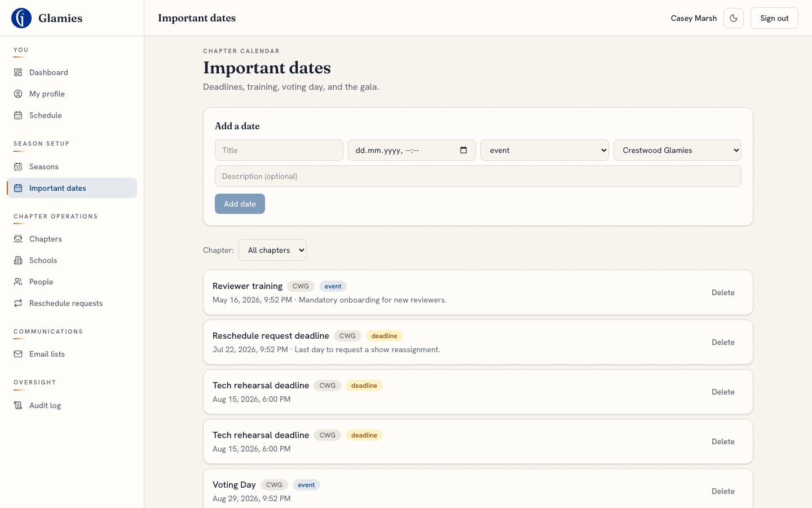Image resolution: width=812 pixels, height=508 pixels.
Task: Click "May 16, 2026, 9:52 PM" text
Action: [x=252, y=300]
